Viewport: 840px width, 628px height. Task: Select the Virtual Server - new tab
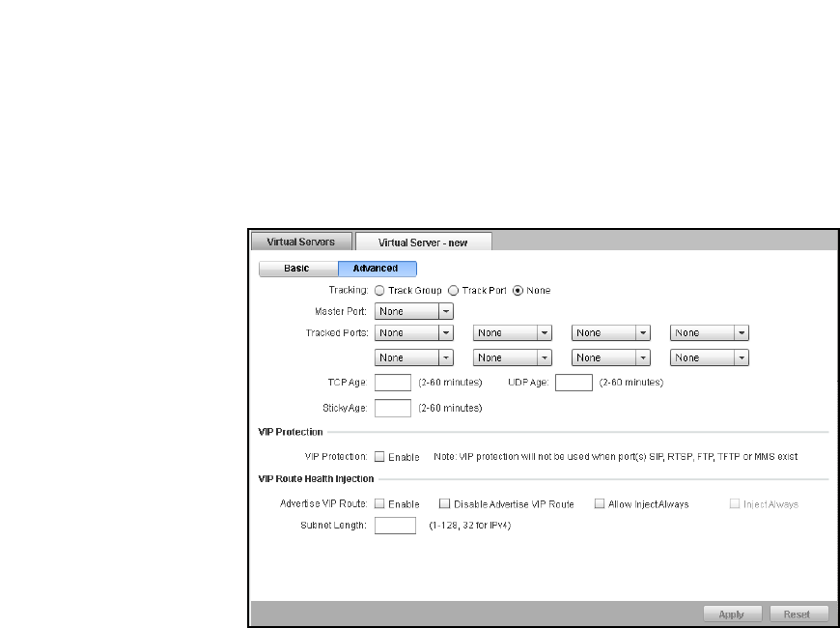pyautogui.click(x=423, y=243)
